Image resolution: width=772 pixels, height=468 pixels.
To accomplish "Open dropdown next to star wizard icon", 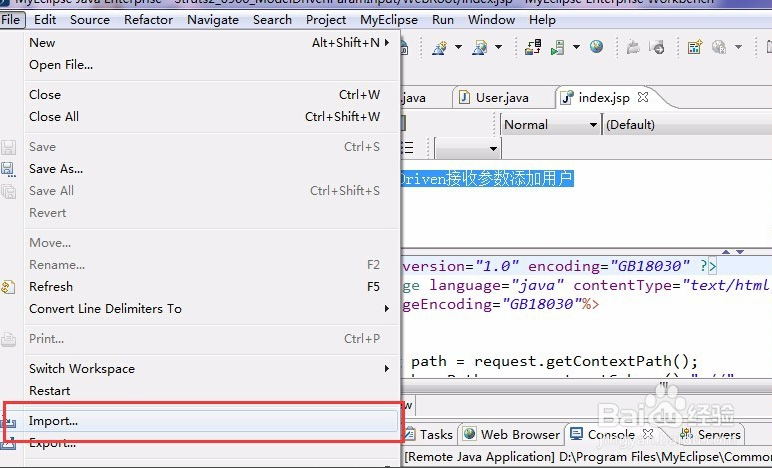I will tap(458, 47).
